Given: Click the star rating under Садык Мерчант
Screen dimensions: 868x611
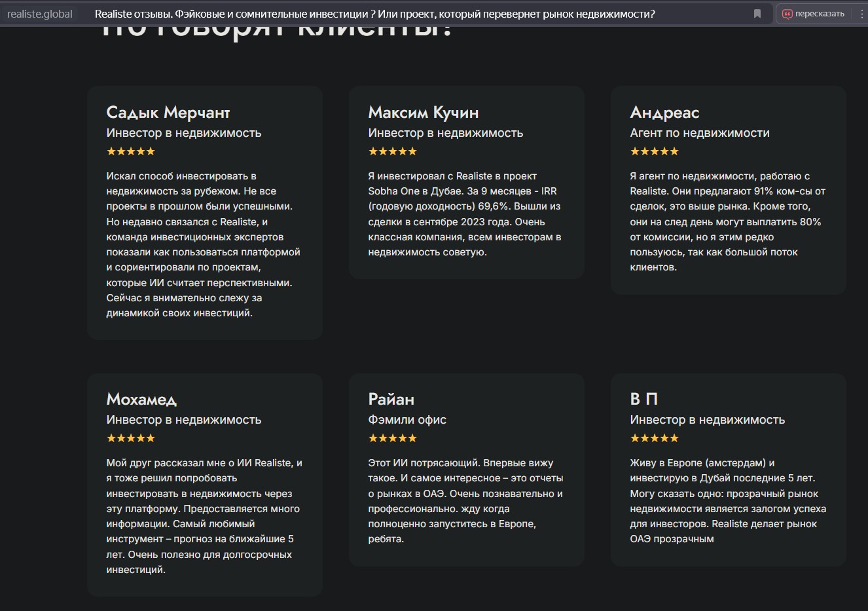Looking at the screenshot, I should coord(131,151).
